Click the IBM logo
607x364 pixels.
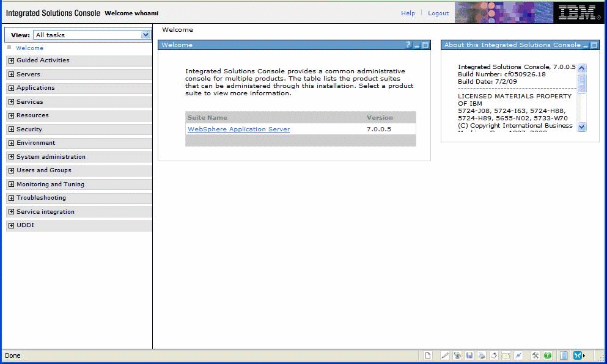579,12
